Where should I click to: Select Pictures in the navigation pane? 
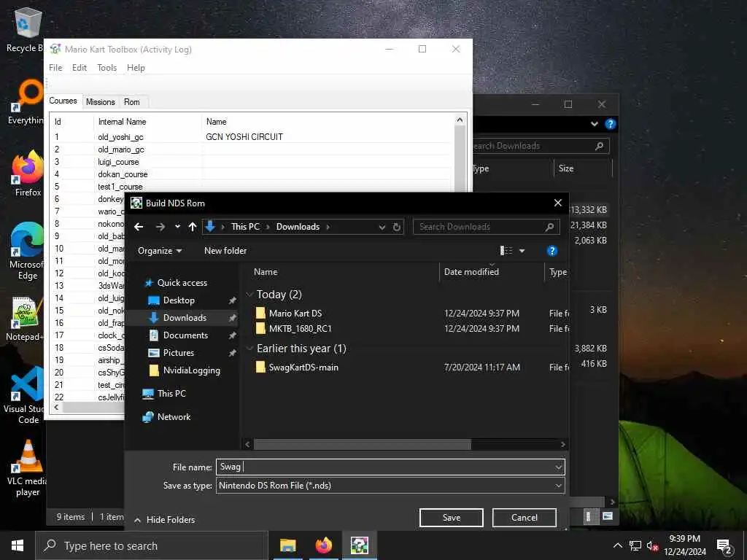point(178,353)
